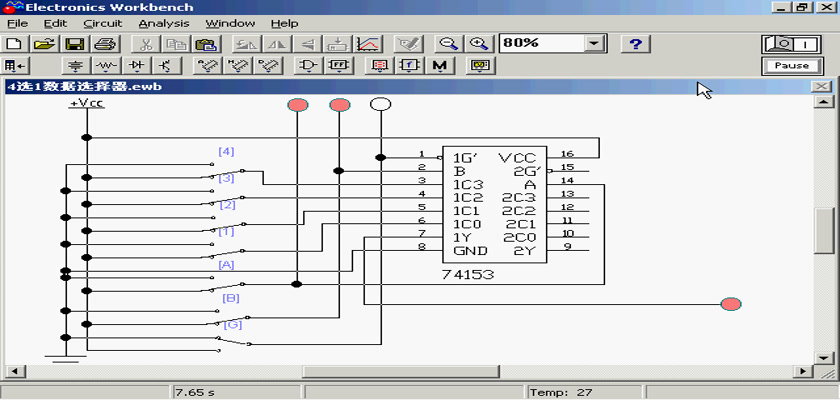The image size is (840, 400).
Task: Open help with question mark icon
Action: coord(635,44)
